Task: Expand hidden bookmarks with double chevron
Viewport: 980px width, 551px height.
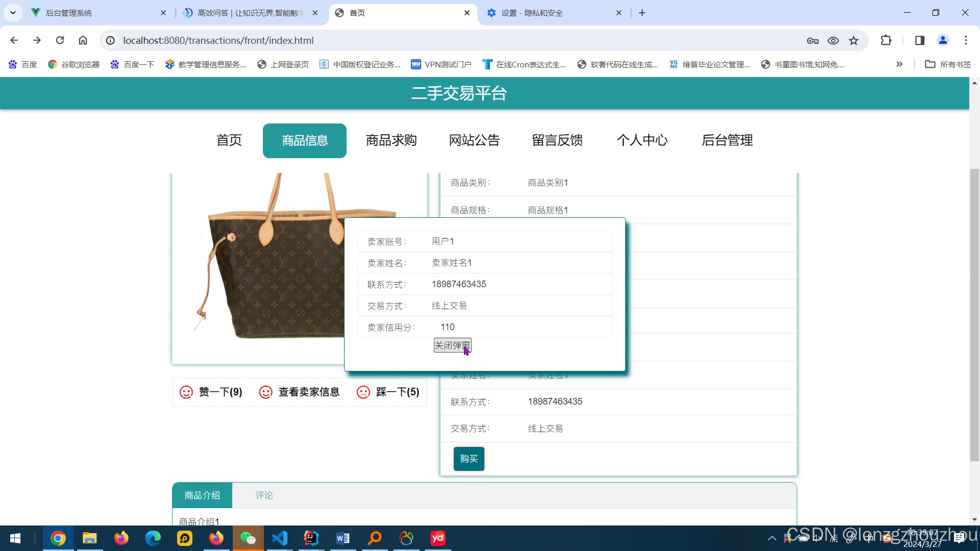Action: 899,64
